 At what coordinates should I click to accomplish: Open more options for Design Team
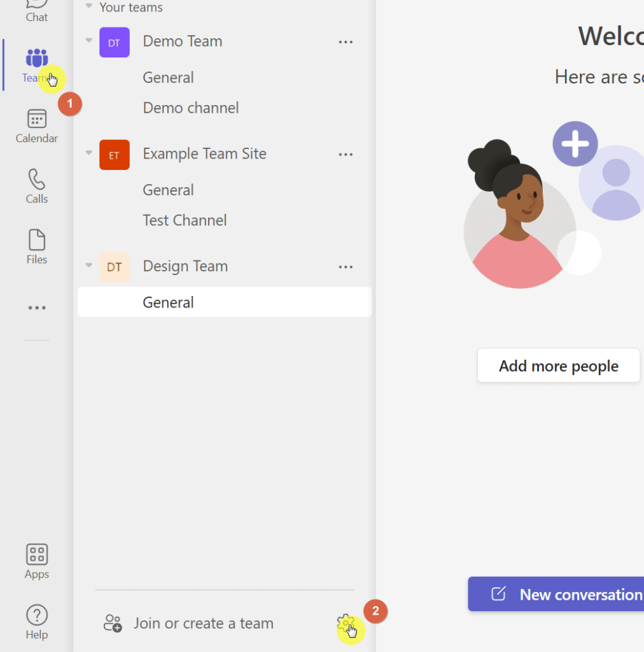(x=346, y=267)
